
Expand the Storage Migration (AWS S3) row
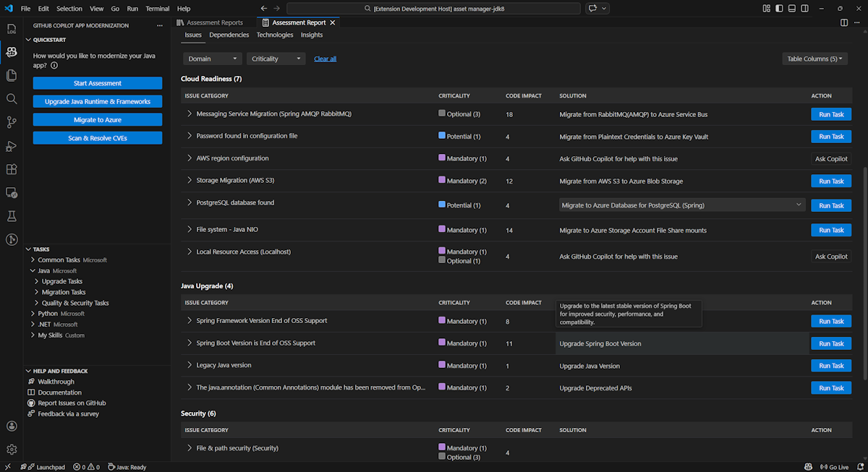tap(190, 181)
